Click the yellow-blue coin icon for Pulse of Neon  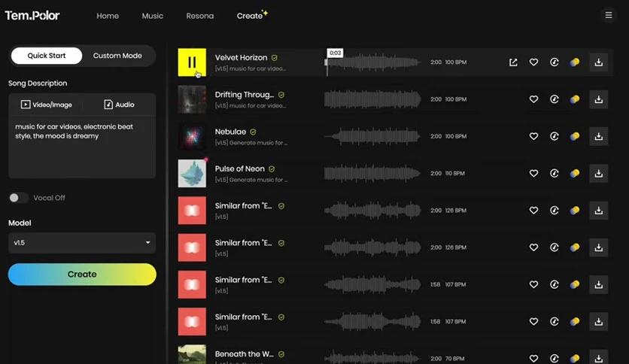pyautogui.click(x=575, y=173)
